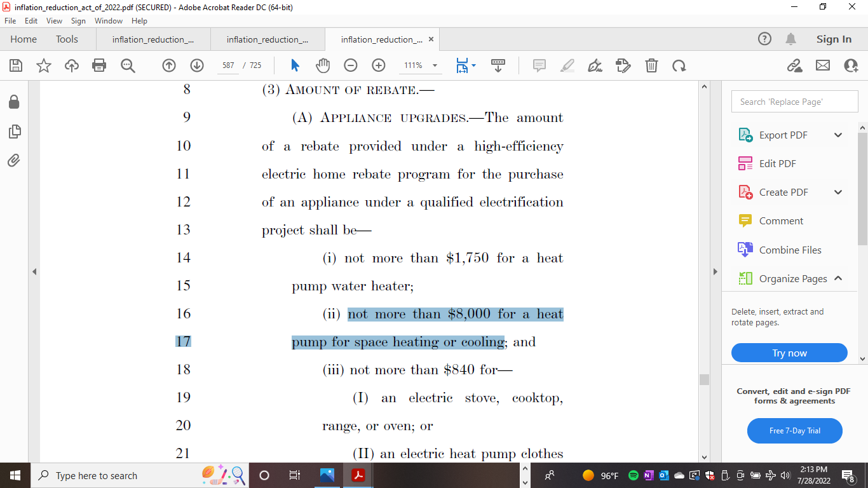Print the document using printer icon
This screenshot has width=868, height=488.
coord(99,65)
